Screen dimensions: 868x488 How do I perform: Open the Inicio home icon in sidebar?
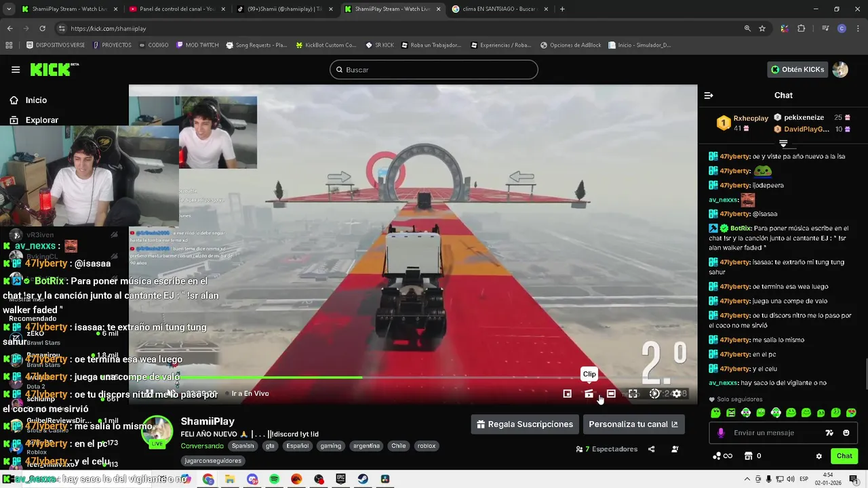point(14,100)
